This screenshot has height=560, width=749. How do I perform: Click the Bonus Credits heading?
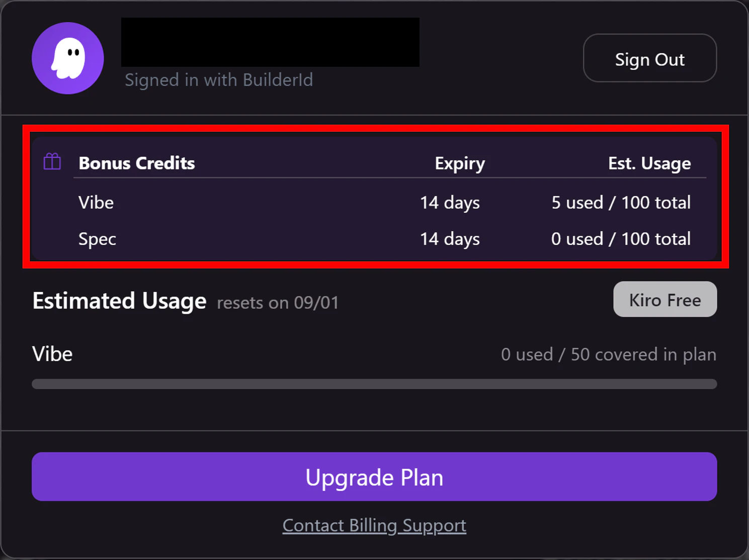point(137,163)
